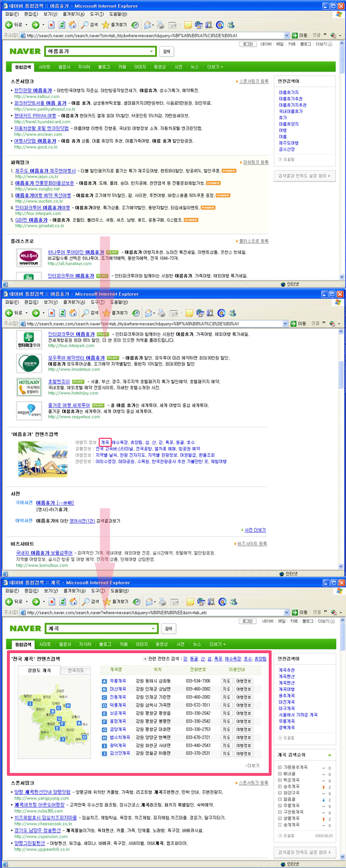Click 지도 button in the 무릉계곡 row
The height and width of the screenshot is (868, 346).
pos(226,680)
